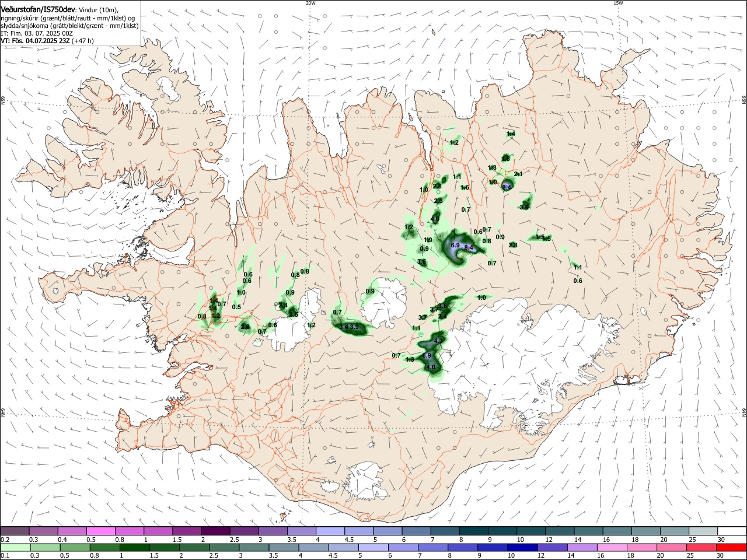747x560 pixels.
Task: Click the bright red swatch ending the lower scale
Action: coord(731,547)
